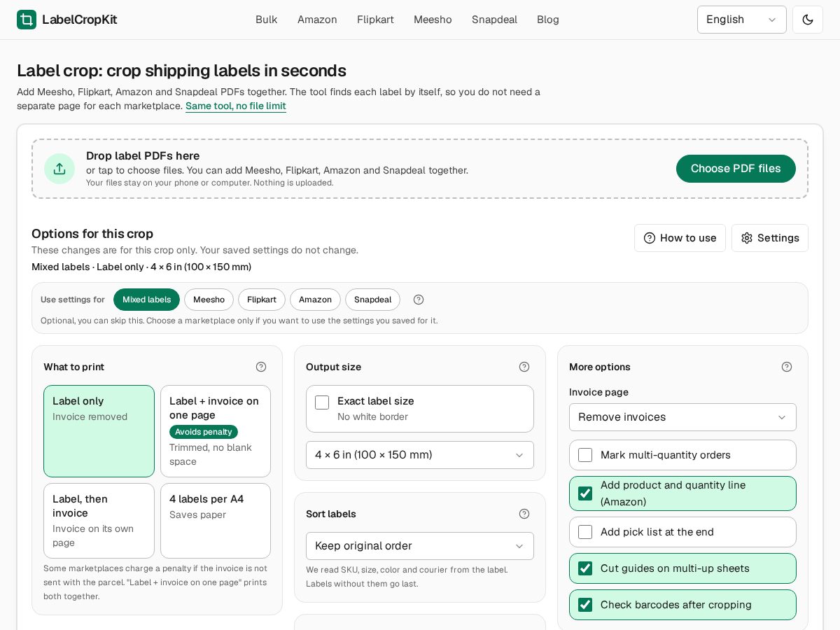Screen dimensions: 840x630
Task: Click LabelCropKit brand name
Action: 80,20
